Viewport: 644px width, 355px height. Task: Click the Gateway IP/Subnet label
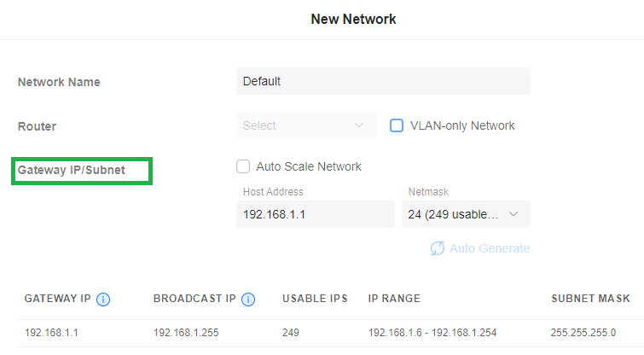(x=72, y=170)
